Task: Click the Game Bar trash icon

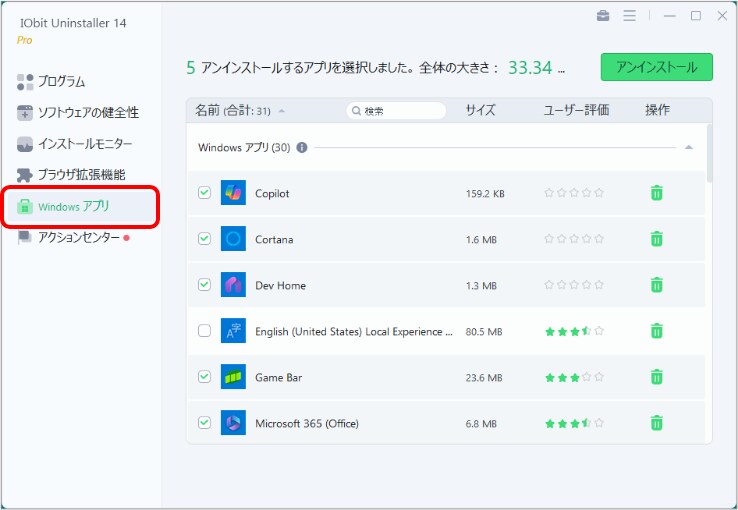Action: pos(657,377)
